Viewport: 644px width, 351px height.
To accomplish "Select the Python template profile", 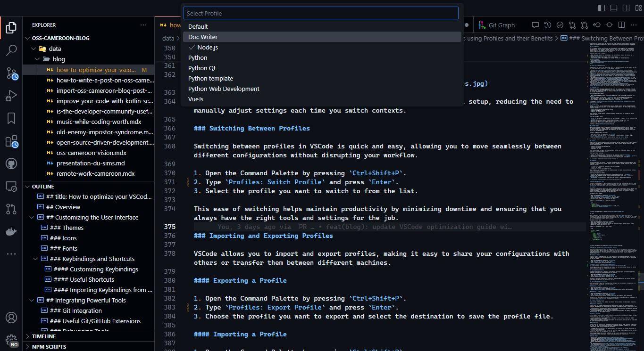I will tap(322, 78).
